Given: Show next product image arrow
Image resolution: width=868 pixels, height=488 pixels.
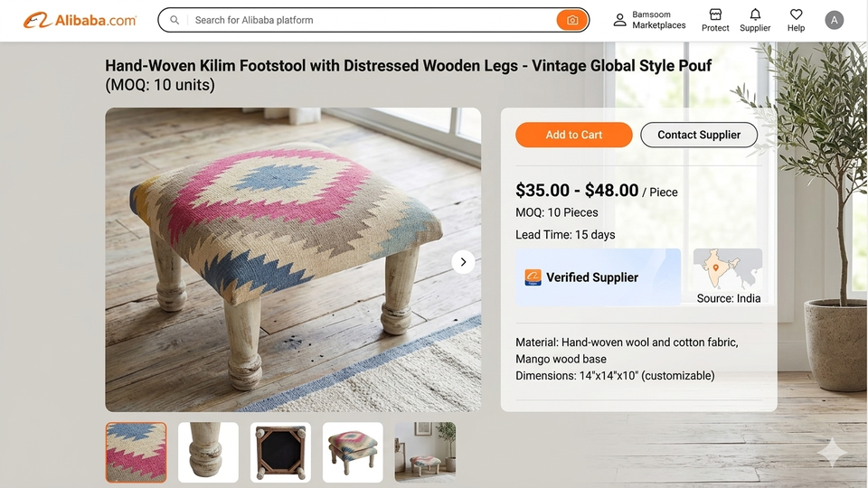Looking at the screenshot, I should (x=463, y=262).
